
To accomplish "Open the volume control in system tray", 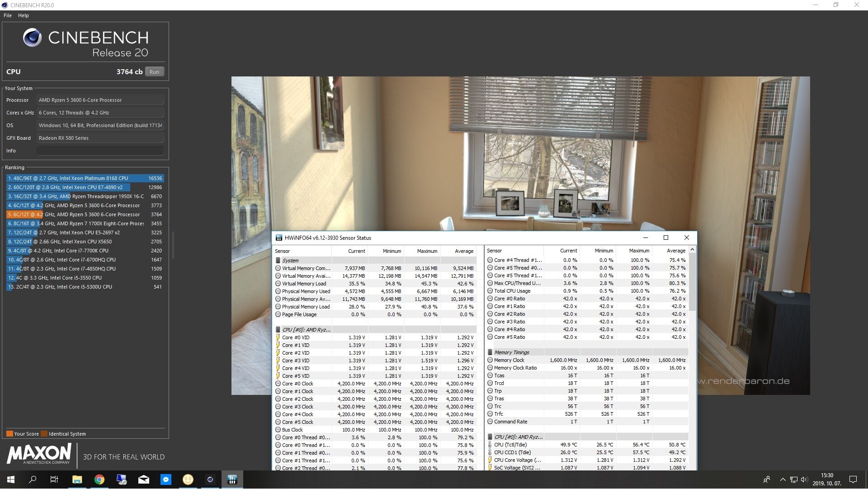I will pos(804,480).
